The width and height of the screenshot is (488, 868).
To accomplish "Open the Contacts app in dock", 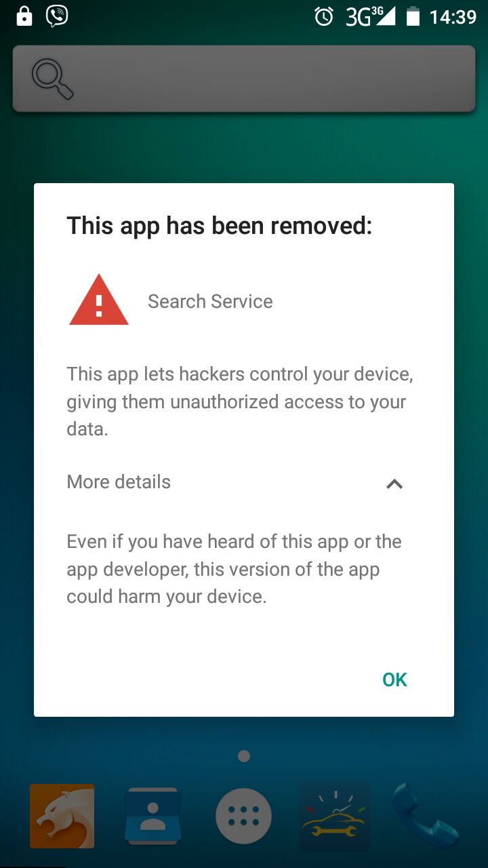I will coord(152,816).
